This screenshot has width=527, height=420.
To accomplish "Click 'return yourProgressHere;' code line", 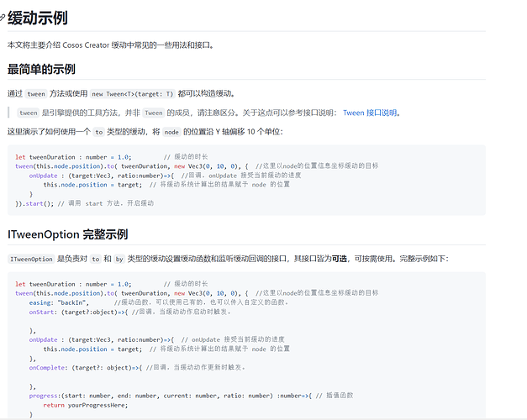I will pos(86,405).
